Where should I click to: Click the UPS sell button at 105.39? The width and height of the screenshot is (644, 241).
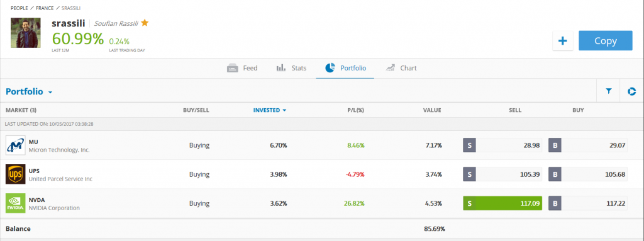tap(502, 174)
